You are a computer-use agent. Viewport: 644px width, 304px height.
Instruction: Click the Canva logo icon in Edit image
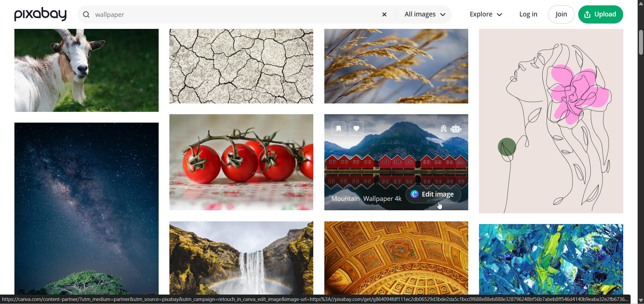[x=415, y=194]
